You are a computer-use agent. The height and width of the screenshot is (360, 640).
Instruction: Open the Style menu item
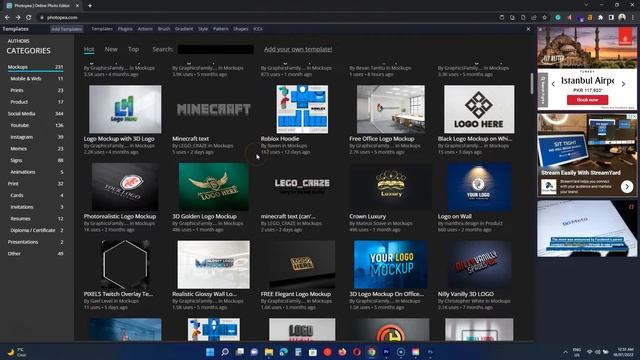tap(203, 29)
